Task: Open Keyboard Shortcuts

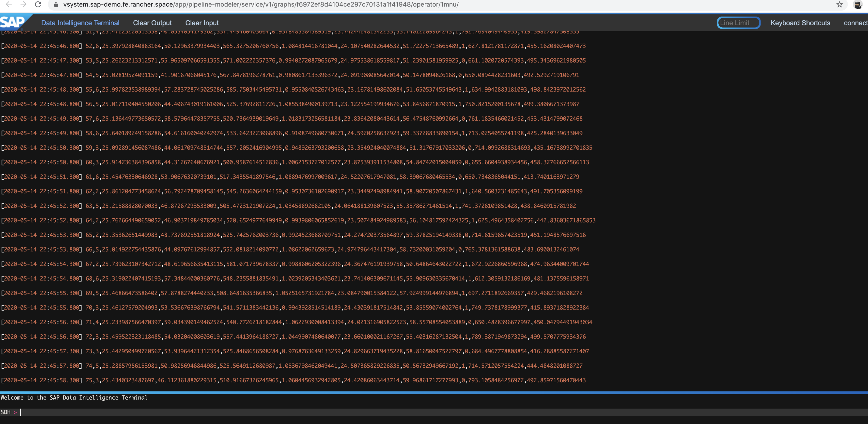Action: [x=800, y=23]
